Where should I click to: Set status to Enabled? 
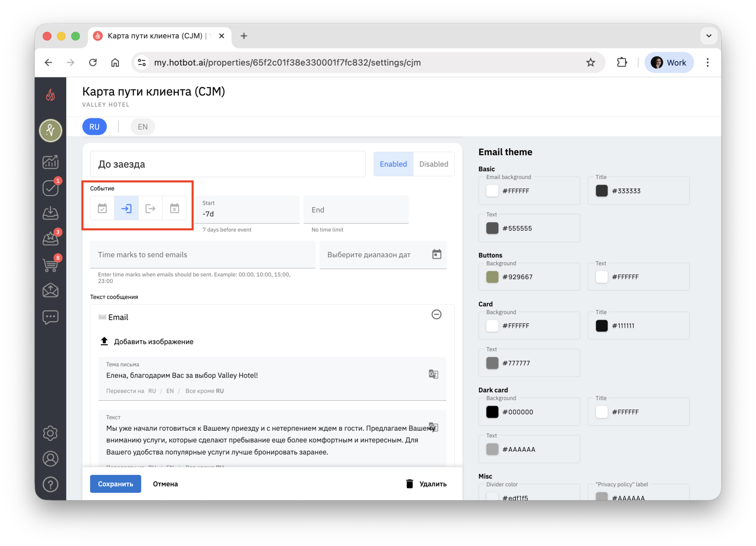point(393,164)
